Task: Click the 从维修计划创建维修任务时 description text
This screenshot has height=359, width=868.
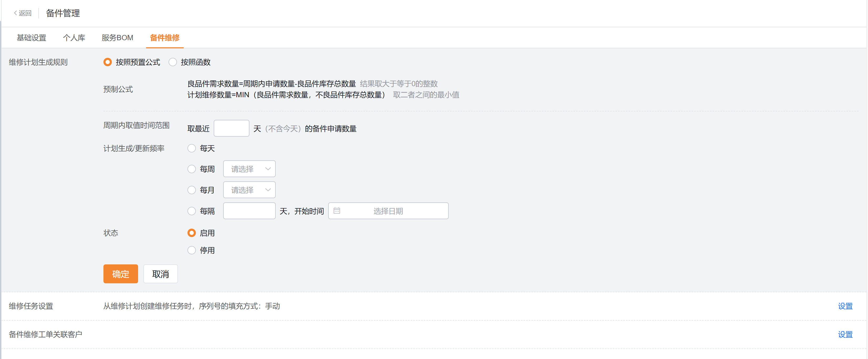Action: pyautogui.click(x=191, y=306)
